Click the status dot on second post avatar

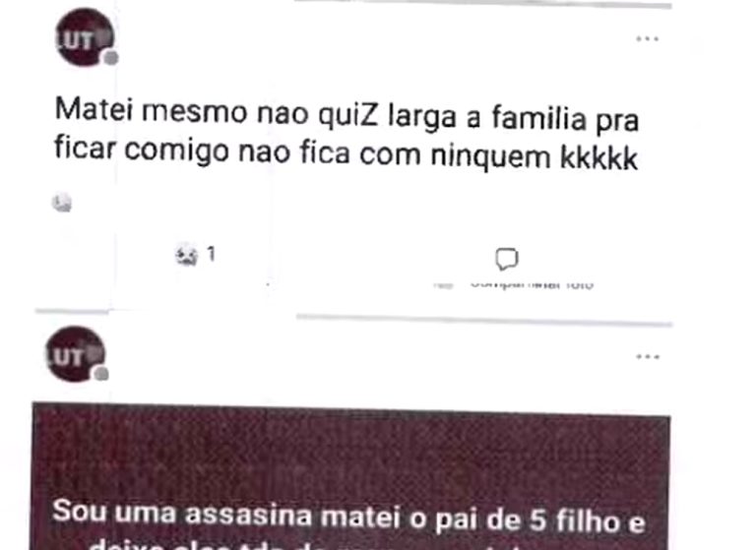click(101, 374)
